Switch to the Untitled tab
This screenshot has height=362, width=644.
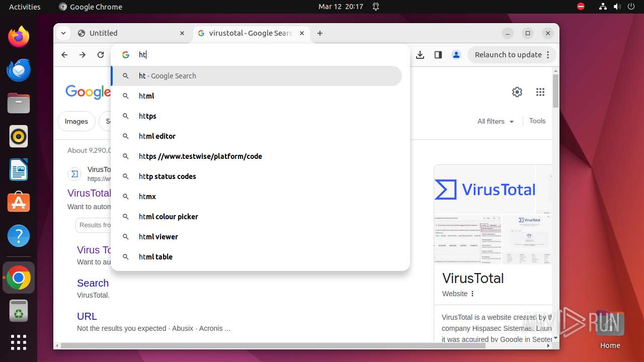tap(132, 33)
